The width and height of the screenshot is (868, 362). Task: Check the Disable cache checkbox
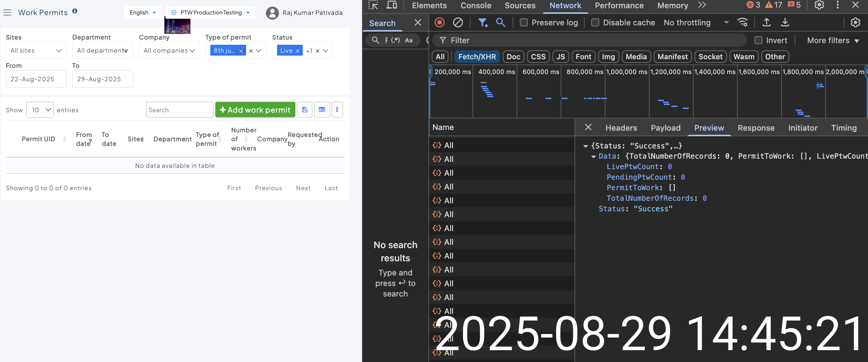click(595, 23)
